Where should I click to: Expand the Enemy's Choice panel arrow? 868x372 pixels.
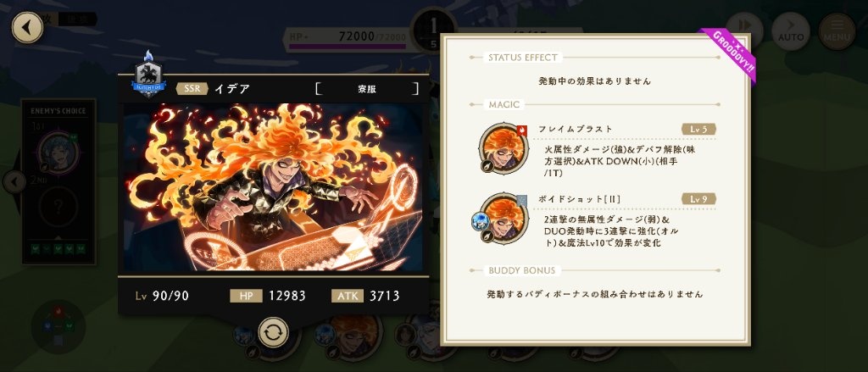click(x=14, y=181)
